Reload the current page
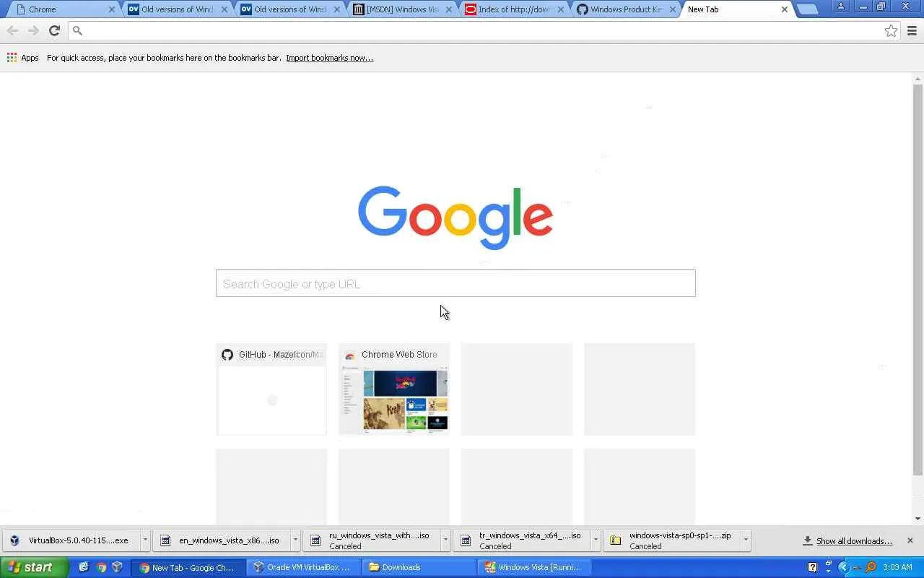Image resolution: width=924 pixels, height=578 pixels. pyautogui.click(x=54, y=30)
